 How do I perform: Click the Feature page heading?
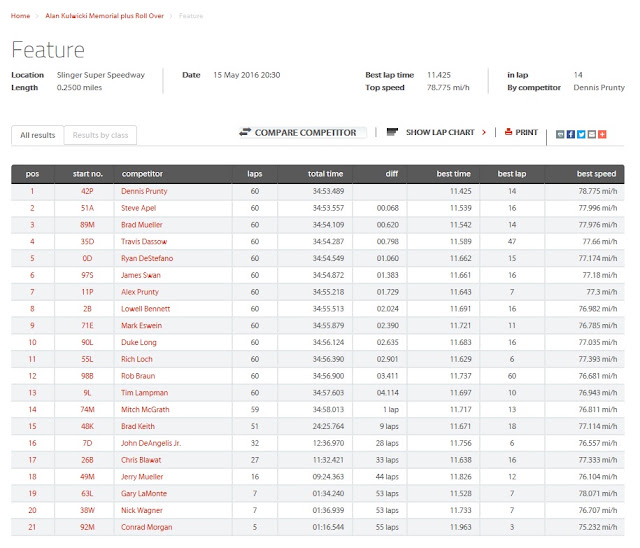48,50
